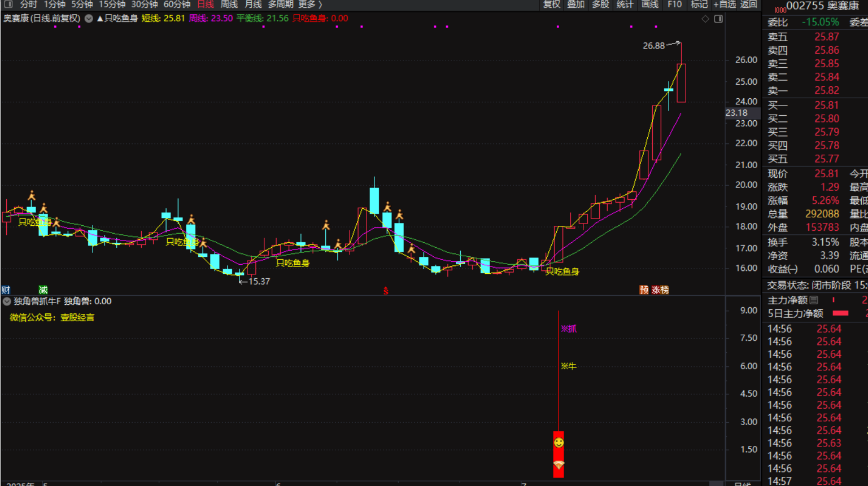The image size is (868, 486).
Task: Expand the 更多 time period options
Action: point(310,5)
